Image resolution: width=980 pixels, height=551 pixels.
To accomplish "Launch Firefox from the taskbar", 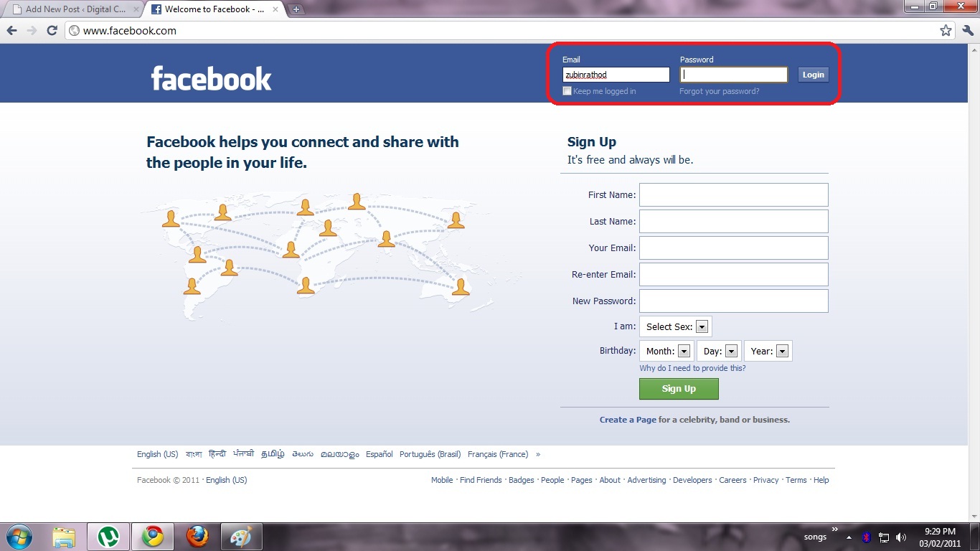I will pyautogui.click(x=197, y=537).
